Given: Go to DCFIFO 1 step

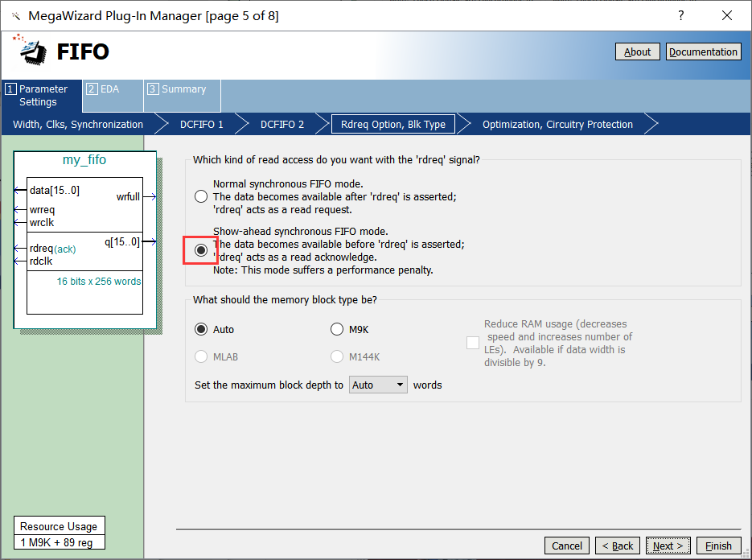Looking at the screenshot, I should tap(201, 125).
